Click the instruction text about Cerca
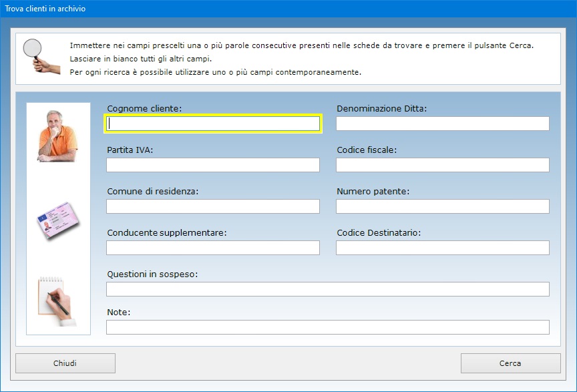This screenshot has width=577, height=392. (x=302, y=45)
